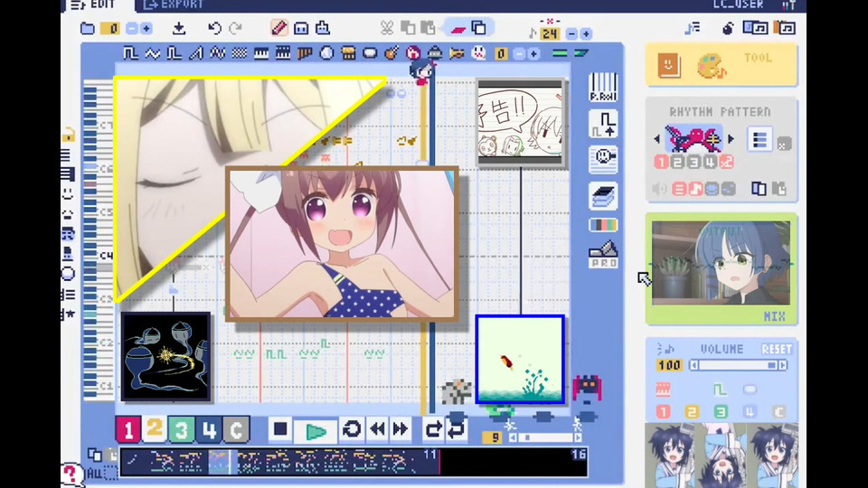Increase the instrument row value 0

pos(533,53)
